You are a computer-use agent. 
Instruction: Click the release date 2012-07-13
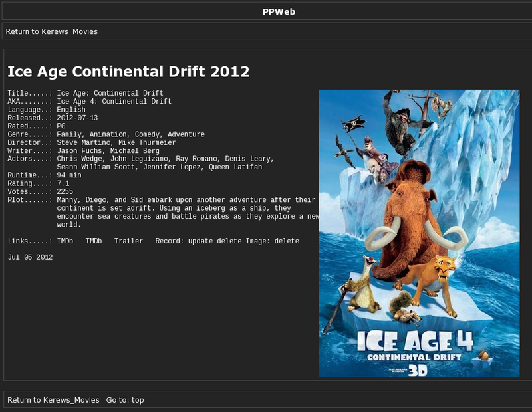coord(77,118)
